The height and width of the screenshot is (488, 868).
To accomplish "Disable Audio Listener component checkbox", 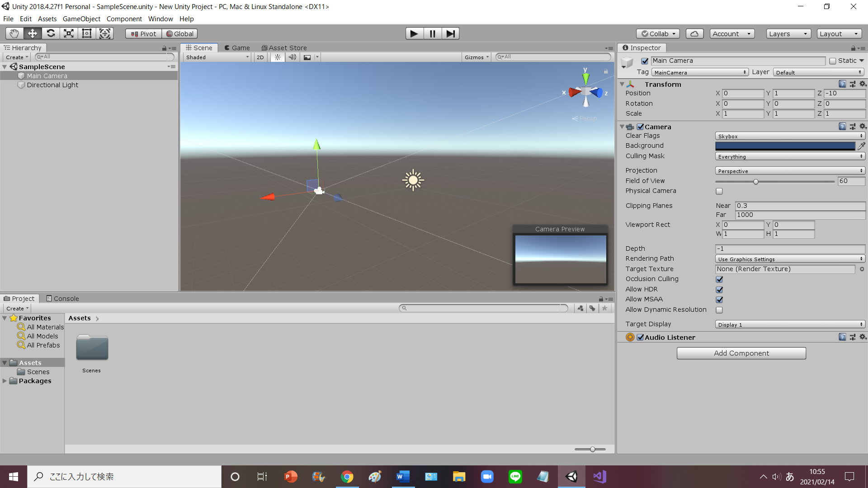I will (x=640, y=337).
